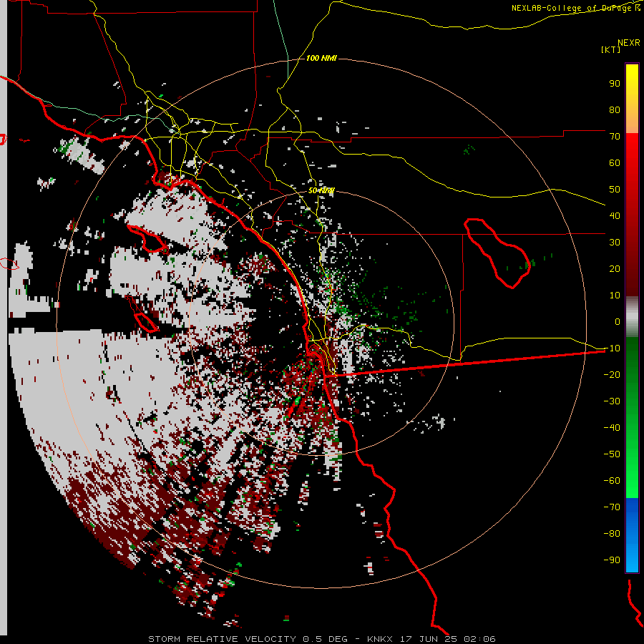644x644 pixels.
Task: Click the 20 value on velocity scale
Action: (x=615, y=268)
